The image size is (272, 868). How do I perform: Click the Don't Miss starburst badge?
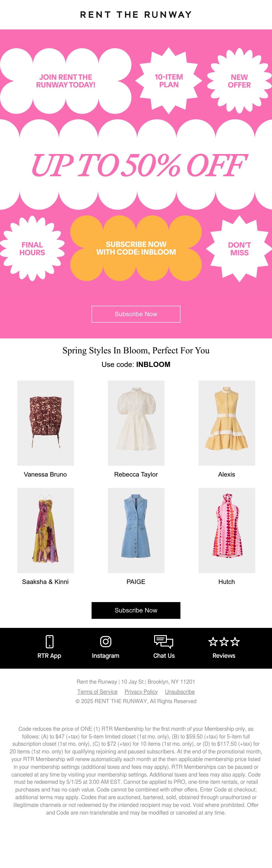(239, 249)
